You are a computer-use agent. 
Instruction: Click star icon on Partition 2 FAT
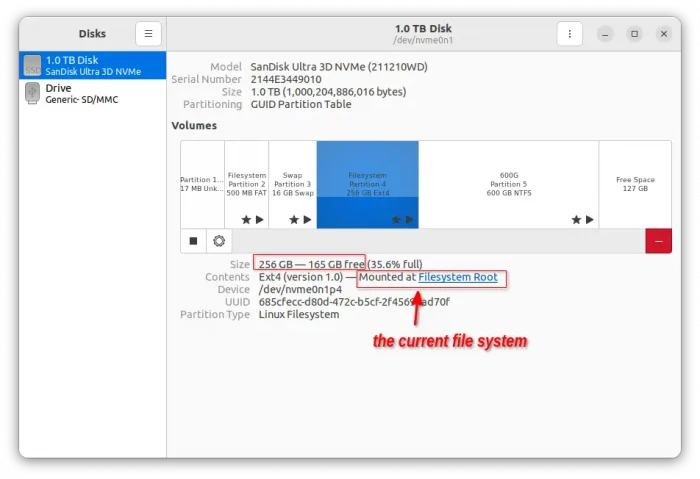[x=245, y=219]
